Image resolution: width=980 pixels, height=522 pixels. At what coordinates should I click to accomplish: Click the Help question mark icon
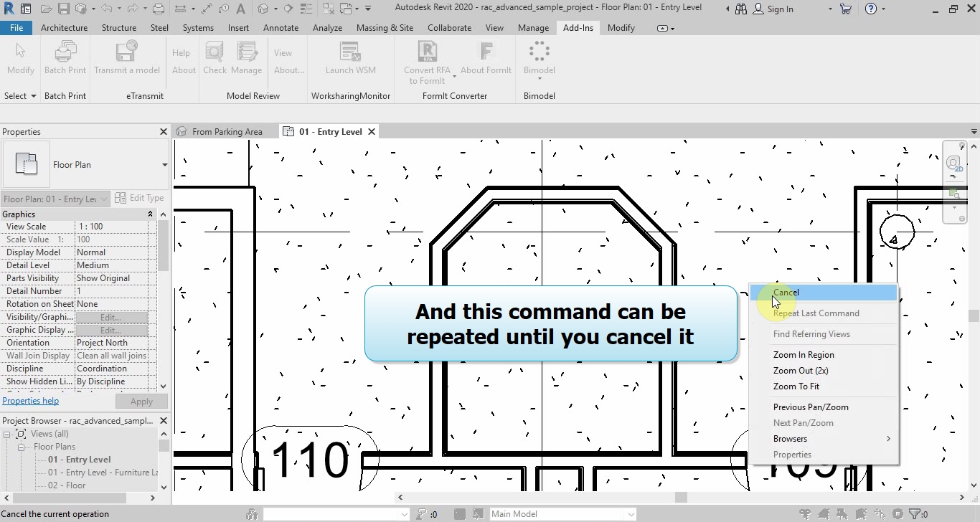pos(871,9)
